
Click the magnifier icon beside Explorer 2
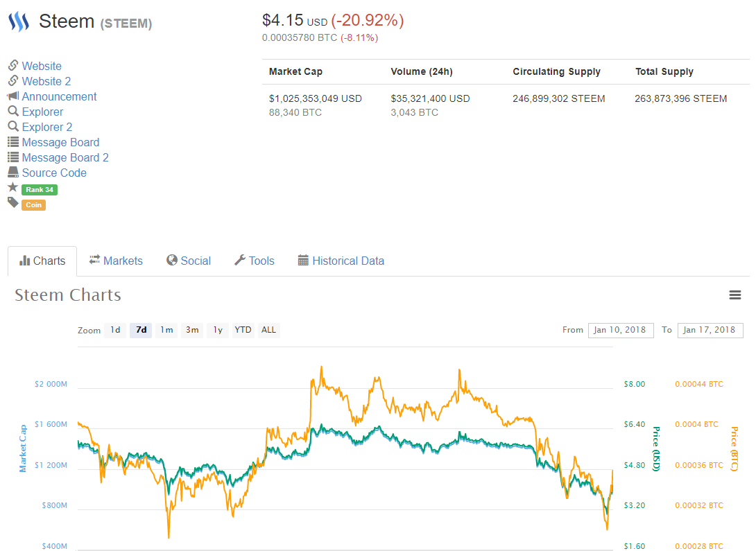pos(13,127)
